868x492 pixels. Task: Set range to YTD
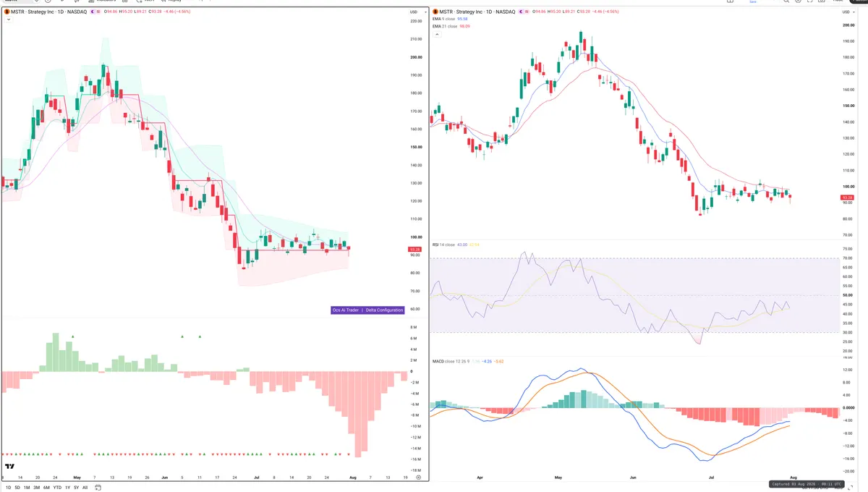click(x=56, y=488)
